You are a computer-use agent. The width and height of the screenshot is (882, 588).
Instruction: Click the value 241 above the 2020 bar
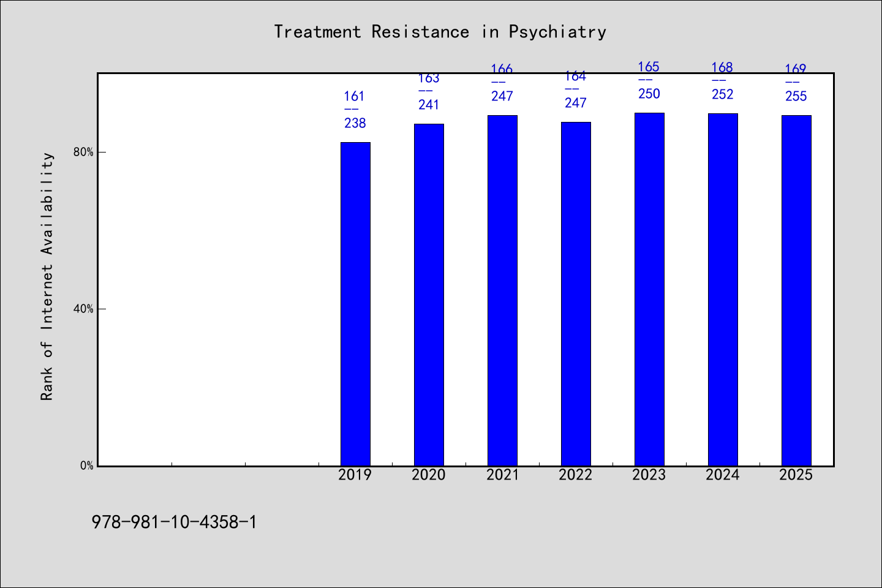point(429,105)
